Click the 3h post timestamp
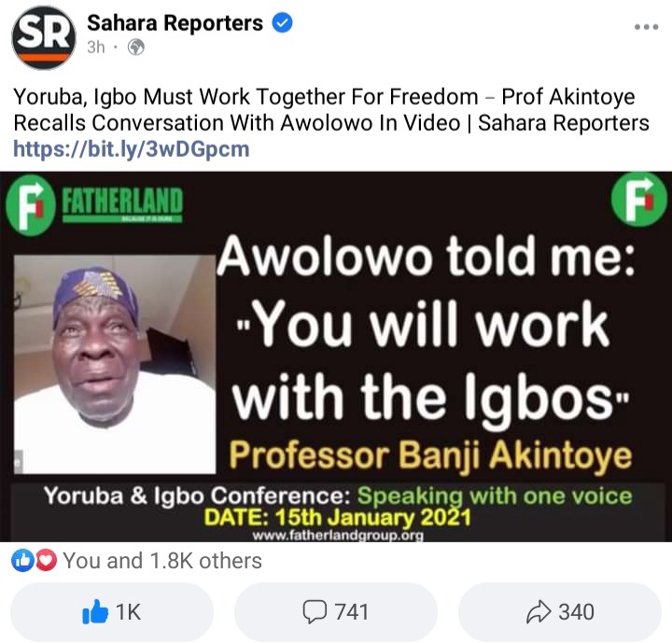The image size is (672, 643). [x=95, y=47]
